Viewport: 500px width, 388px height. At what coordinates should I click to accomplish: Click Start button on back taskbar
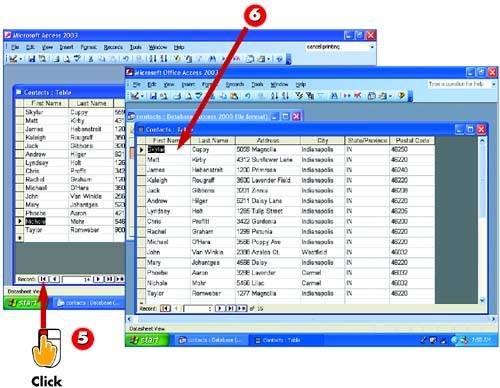[25, 303]
